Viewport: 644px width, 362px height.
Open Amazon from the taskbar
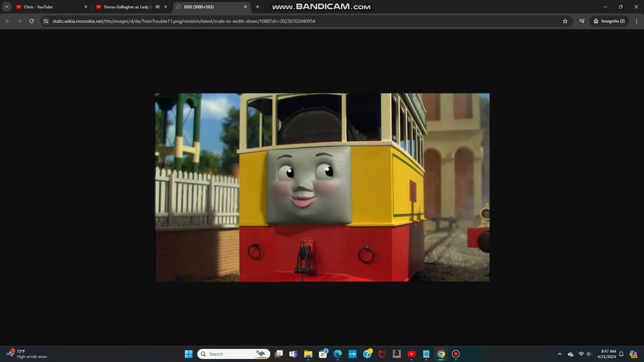(x=396, y=354)
